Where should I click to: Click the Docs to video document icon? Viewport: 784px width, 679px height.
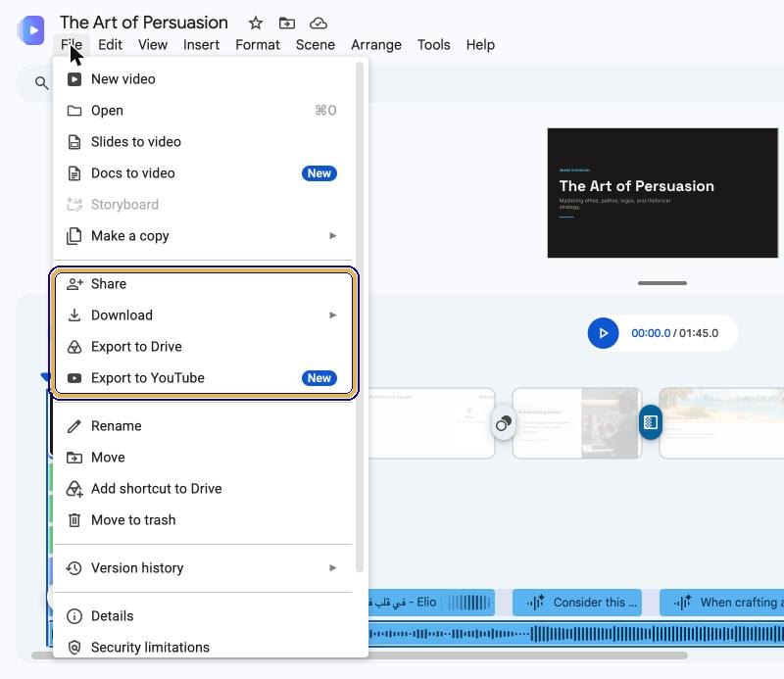tap(74, 173)
